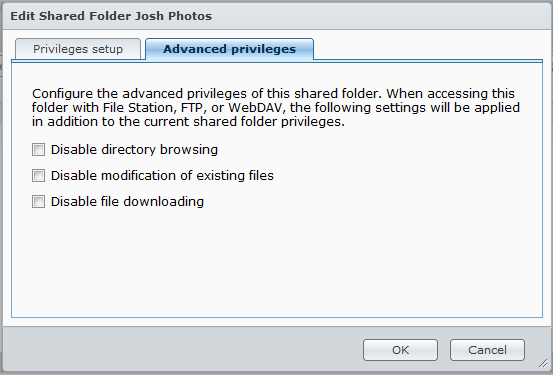Tick Disable modification of existing files box

coord(38,176)
